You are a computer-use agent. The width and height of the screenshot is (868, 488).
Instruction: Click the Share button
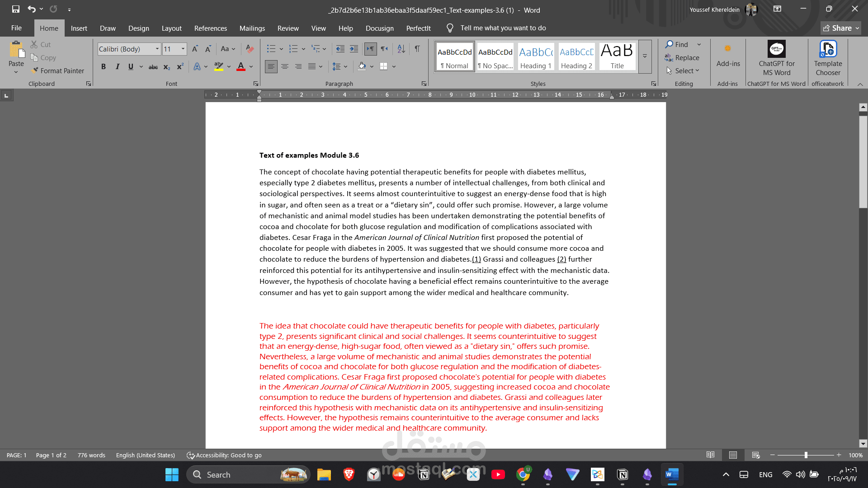tap(840, 28)
